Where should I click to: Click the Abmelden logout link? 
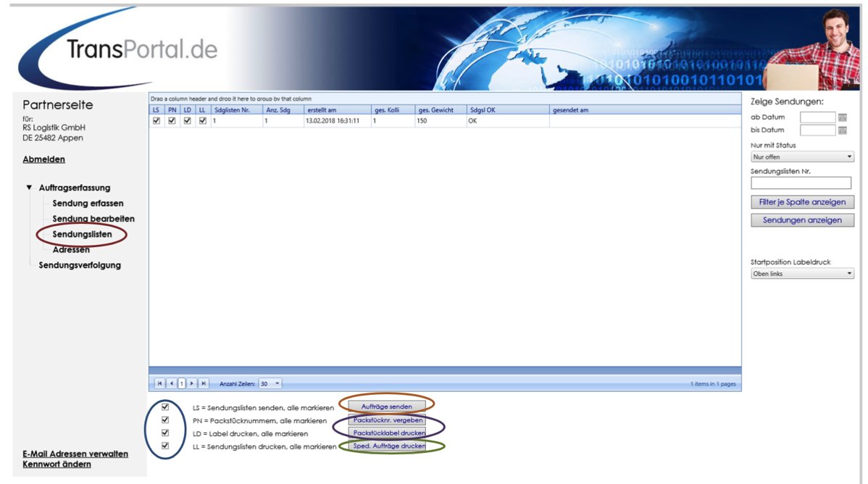coord(43,159)
